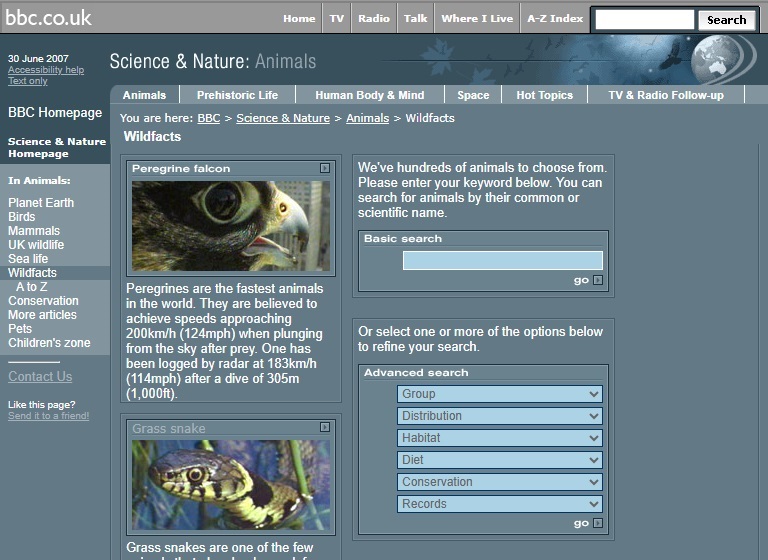Open Talk in the top bar
This screenshot has width=768, height=560.
415,19
